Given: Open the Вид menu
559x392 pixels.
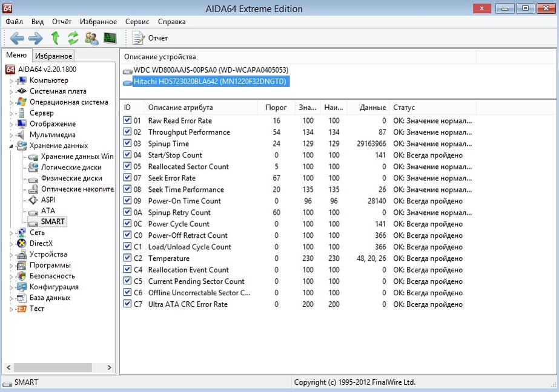Looking at the screenshot, I should click(38, 22).
